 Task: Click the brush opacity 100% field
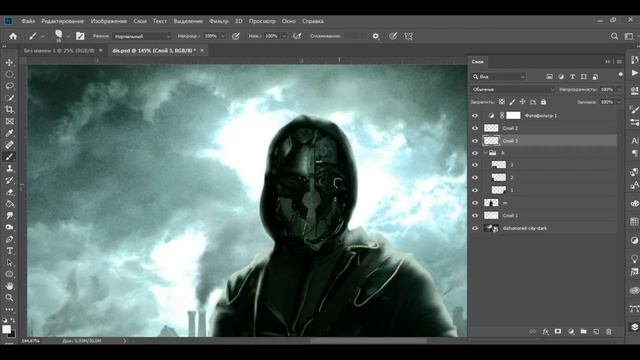click(x=211, y=36)
